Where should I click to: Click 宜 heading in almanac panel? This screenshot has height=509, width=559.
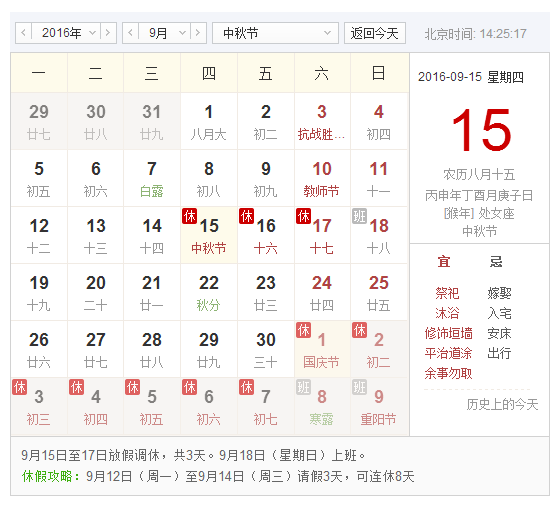pyautogui.click(x=444, y=262)
